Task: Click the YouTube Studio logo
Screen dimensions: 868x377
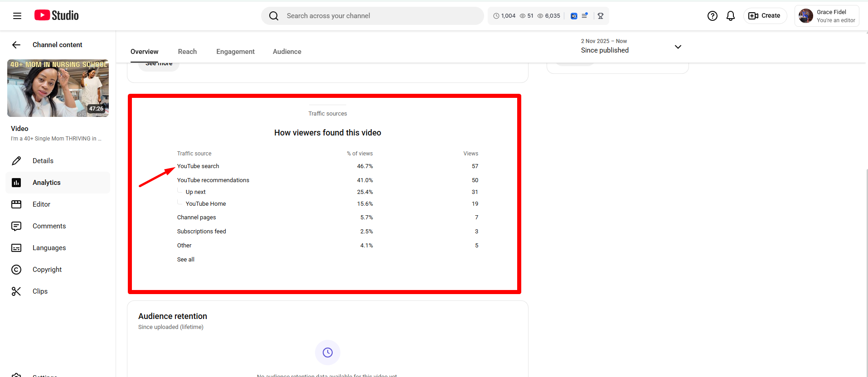Action: pyautogui.click(x=57, y=15)
